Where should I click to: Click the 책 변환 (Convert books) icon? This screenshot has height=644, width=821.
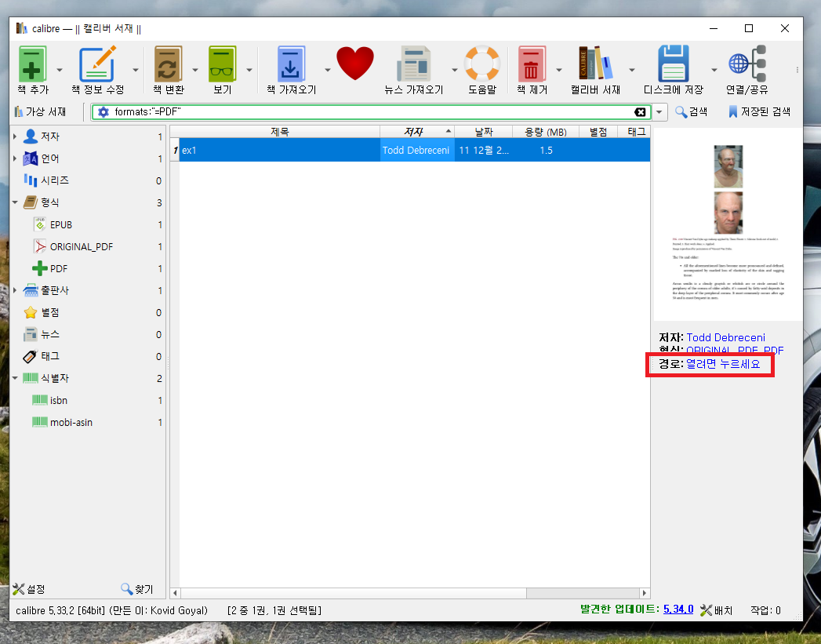pos(168,64)
